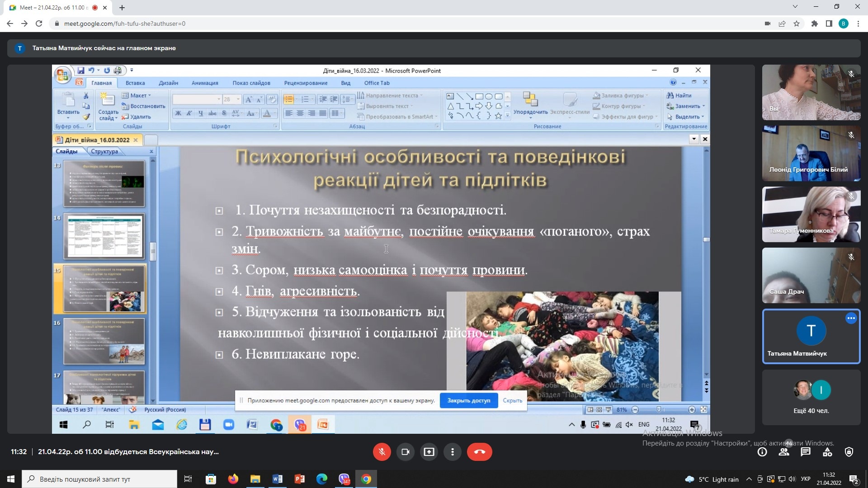Click the present screen icon
Image resolution: width=868 pixels, height=488 pixels.
point(429,452)
